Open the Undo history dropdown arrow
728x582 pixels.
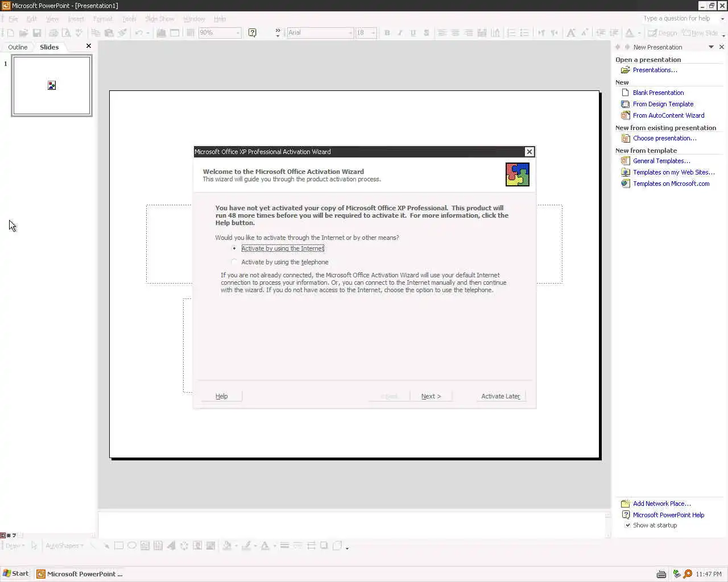(x=148, y=33)
